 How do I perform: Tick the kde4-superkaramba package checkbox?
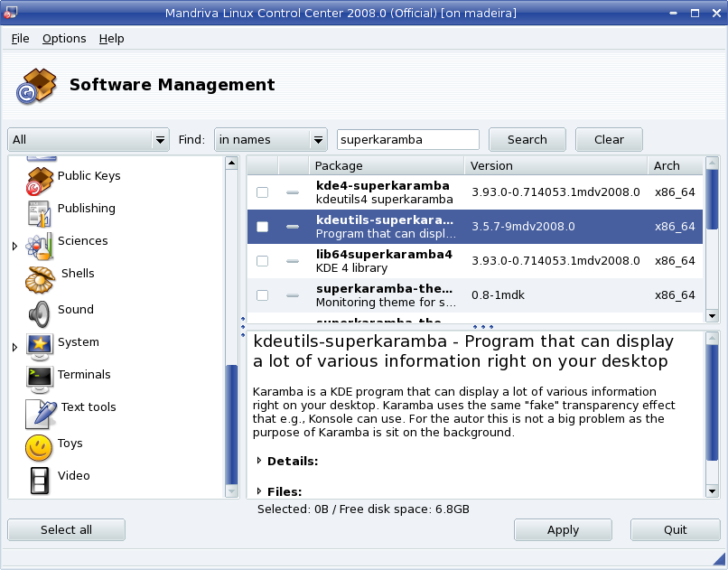tap(262, 192)
